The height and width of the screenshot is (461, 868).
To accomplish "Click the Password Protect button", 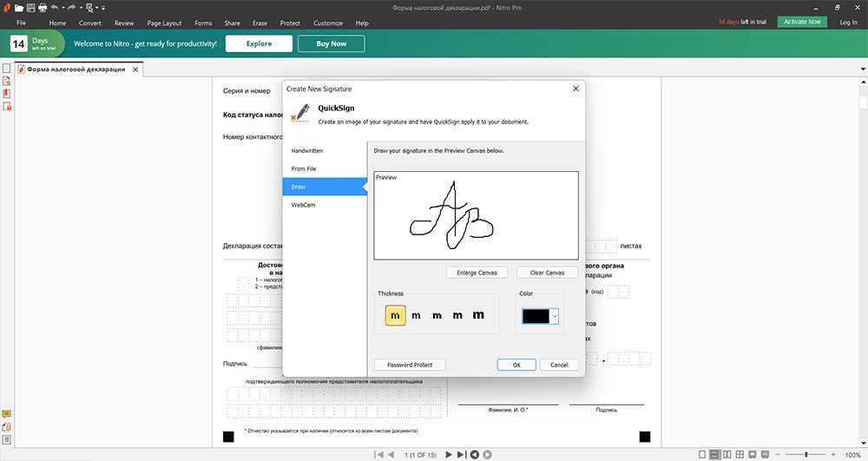I will coord(409,365).
